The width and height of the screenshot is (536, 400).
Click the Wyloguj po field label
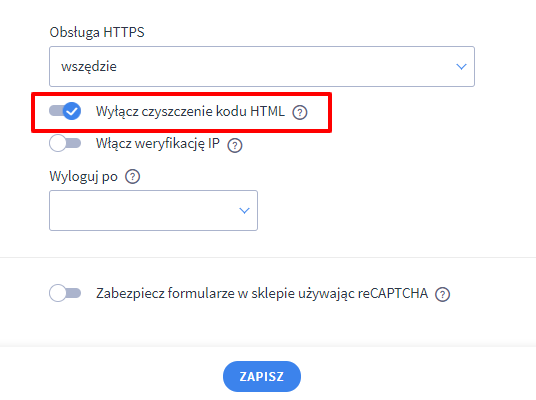83,177
